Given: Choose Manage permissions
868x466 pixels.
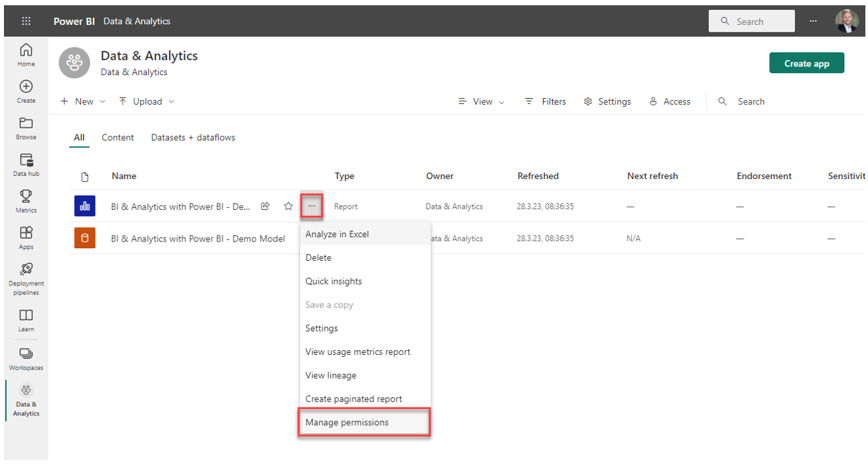Looking at the screenshot, I should 365,423.
